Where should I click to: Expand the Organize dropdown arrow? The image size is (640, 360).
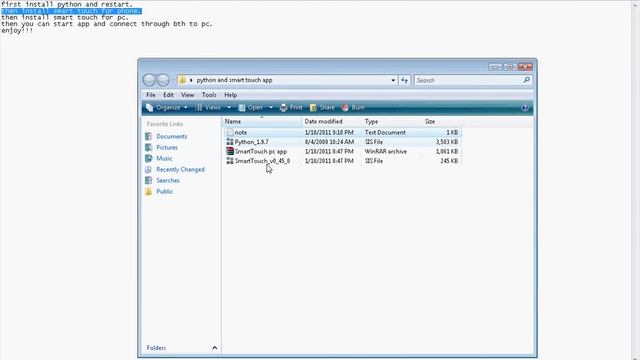[186, 107]
